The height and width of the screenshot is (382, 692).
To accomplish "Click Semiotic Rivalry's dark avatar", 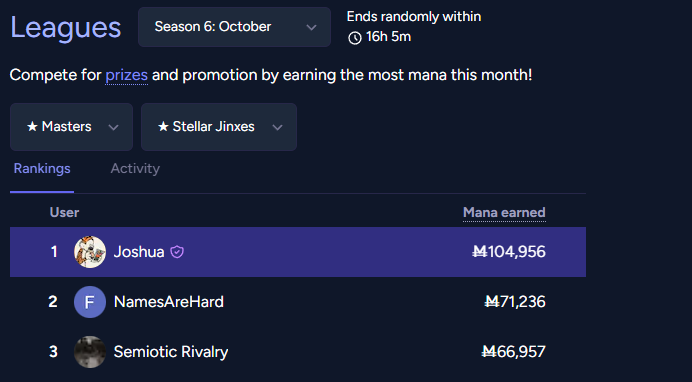I will click(x=90, y=352).
